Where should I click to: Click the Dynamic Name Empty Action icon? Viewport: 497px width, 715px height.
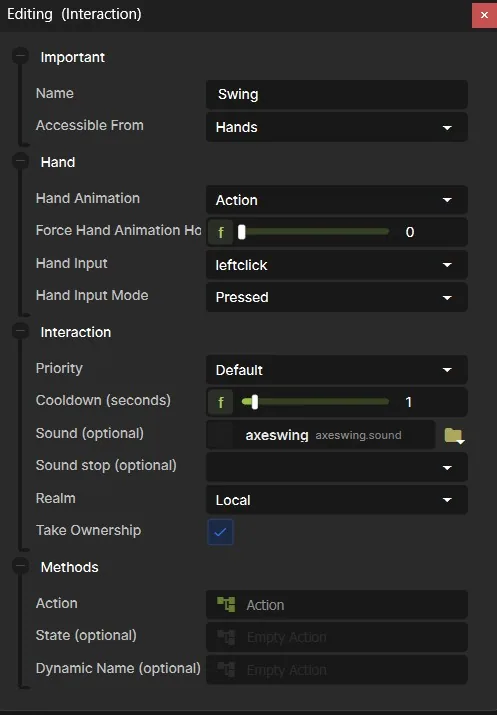click(x=226, y=669)
